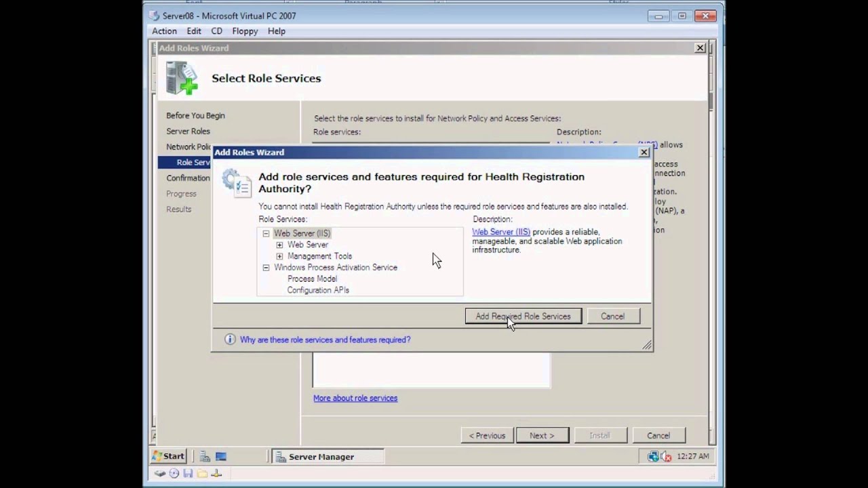The height and width of the screenshot is (488, 868).
Task: Expand the Management Tools subnode
Action: tap(279, 256)
